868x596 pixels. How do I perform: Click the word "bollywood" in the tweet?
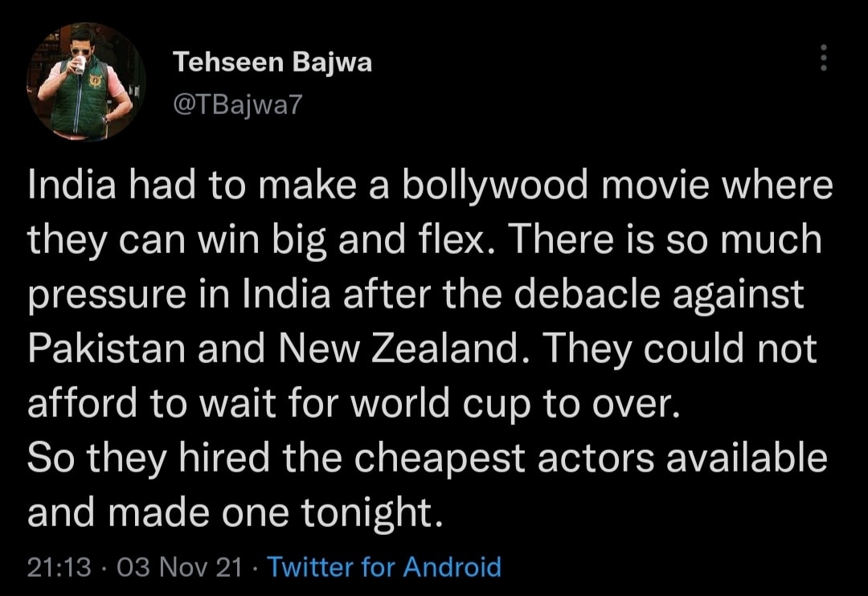[x=494, y=186]
